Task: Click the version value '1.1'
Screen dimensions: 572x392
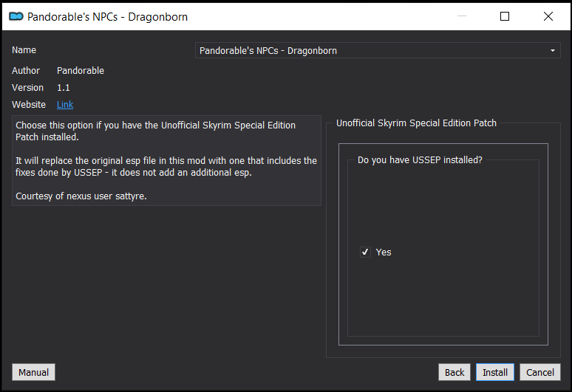Action: pos(63,88)
